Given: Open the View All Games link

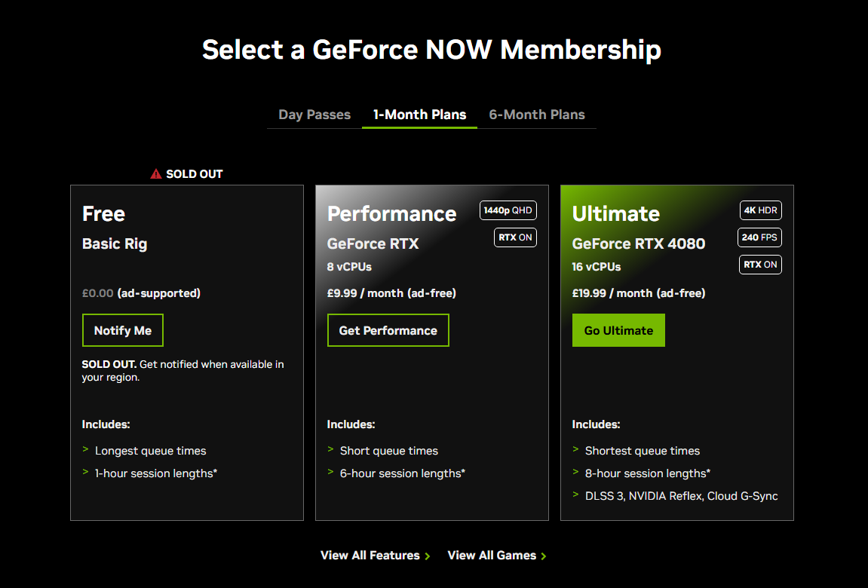Looking at the screenshot, I should pyautogui.click(x=492, y=556).
